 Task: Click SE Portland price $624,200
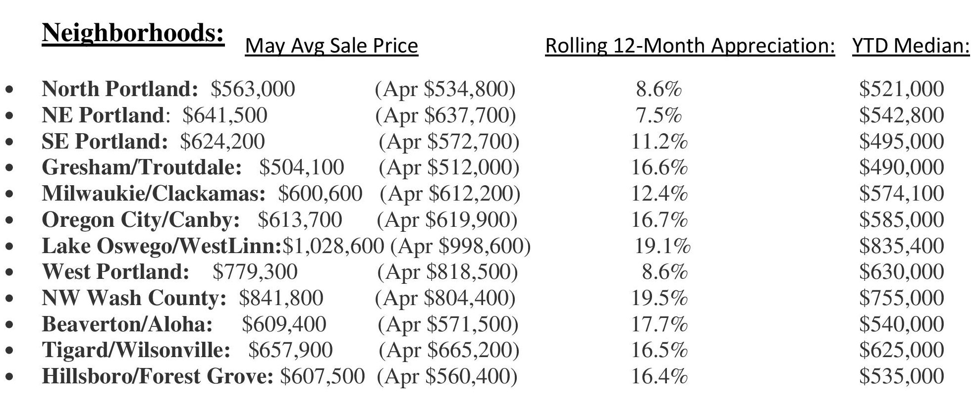point(222,142)
